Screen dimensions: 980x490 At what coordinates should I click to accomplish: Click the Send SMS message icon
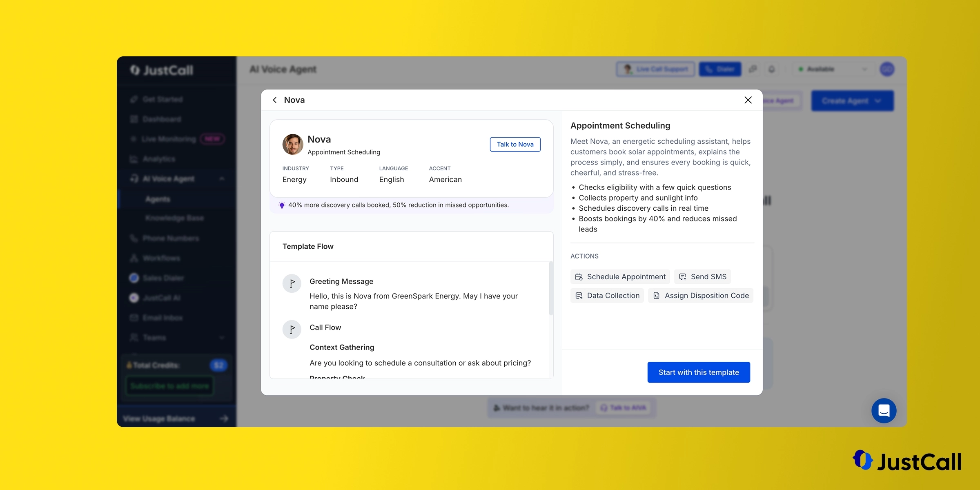683,277
